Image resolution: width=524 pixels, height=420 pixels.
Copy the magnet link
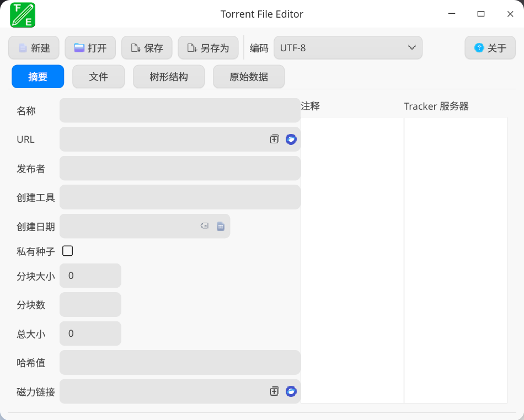274,391
